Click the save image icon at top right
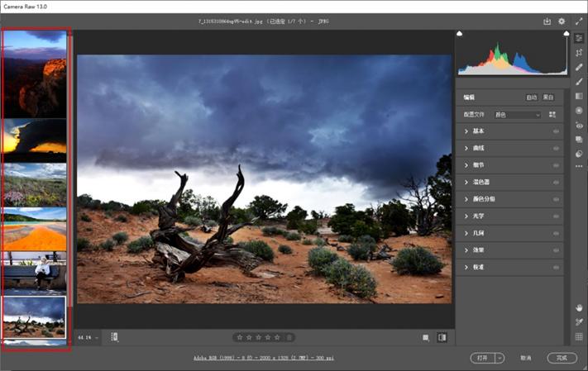Screen dimensions: 588x371 [x=547, y=21]
